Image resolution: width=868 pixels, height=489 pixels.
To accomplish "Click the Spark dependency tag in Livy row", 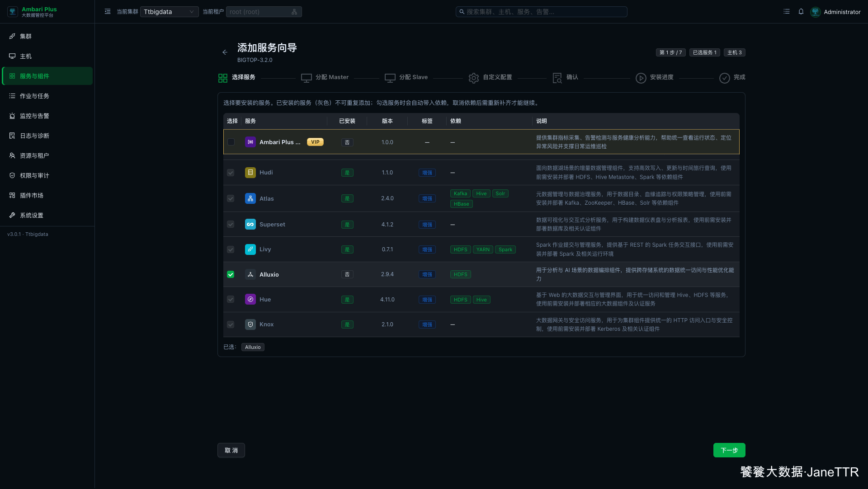I will 505,249.
